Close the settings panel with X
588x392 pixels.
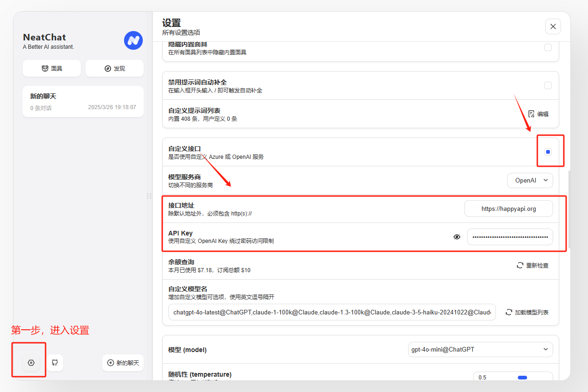click(x=553, y=26)
